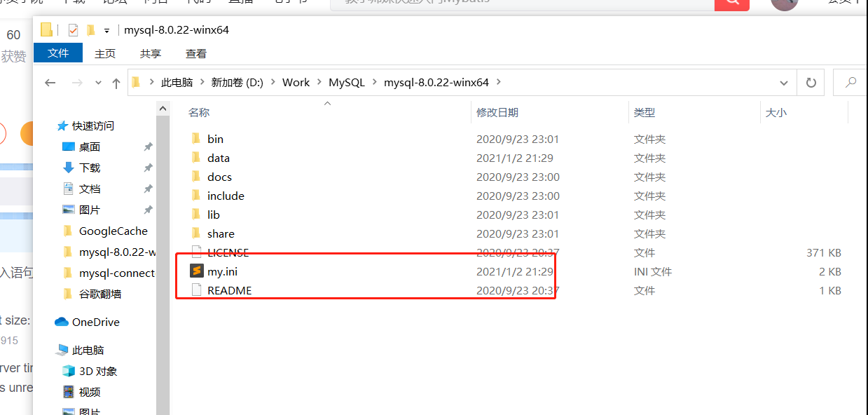Open 桌面 in the navigation pane

click(90, 147)
